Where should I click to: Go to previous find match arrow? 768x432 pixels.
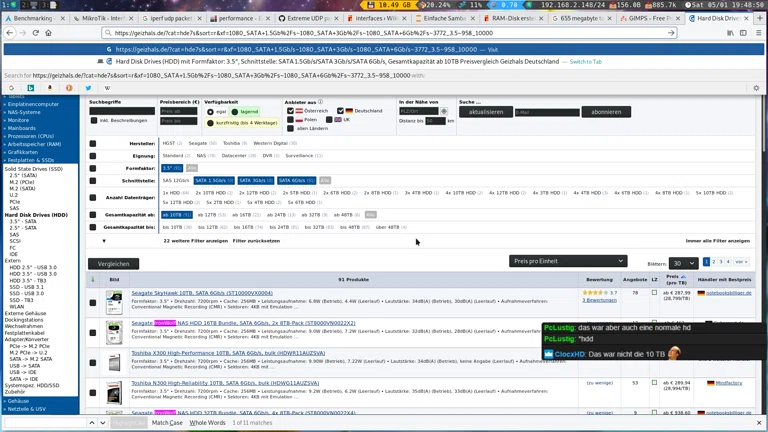coord(91,423)
